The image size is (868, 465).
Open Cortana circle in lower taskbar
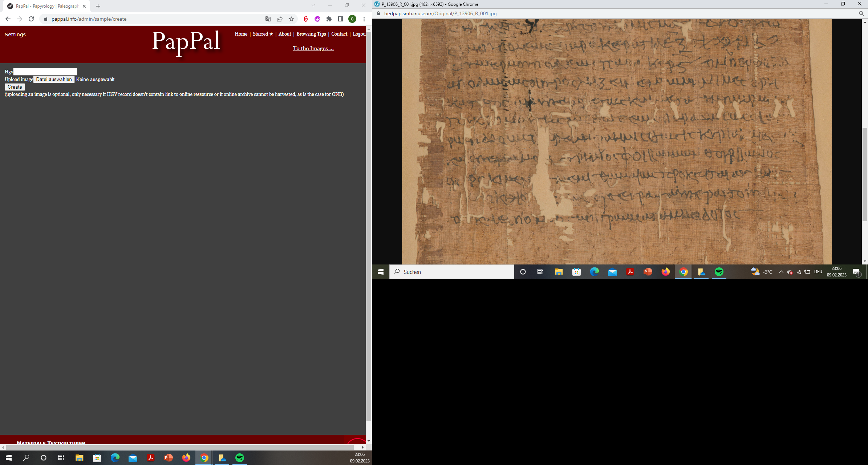(x=44, y=458)
